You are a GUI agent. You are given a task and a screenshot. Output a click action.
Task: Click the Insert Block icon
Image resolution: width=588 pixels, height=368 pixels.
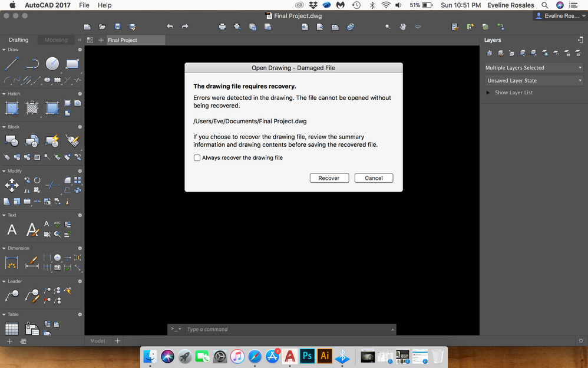pyautogui.click(x=12, y=141)
